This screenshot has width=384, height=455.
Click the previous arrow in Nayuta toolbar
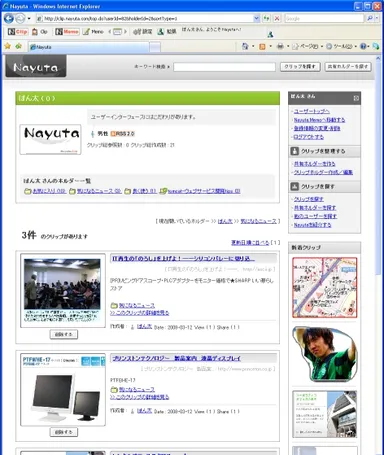[x=110, y=32]
